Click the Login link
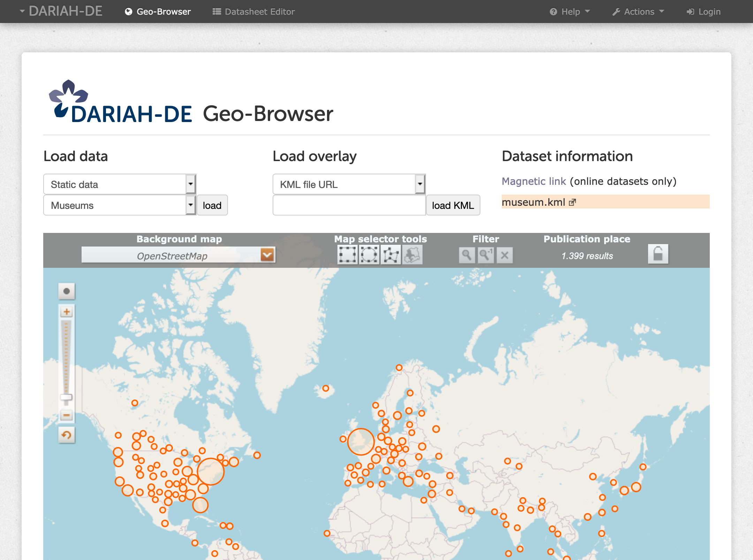Viewport: 753px width, 560px height. tap(703, 12)
